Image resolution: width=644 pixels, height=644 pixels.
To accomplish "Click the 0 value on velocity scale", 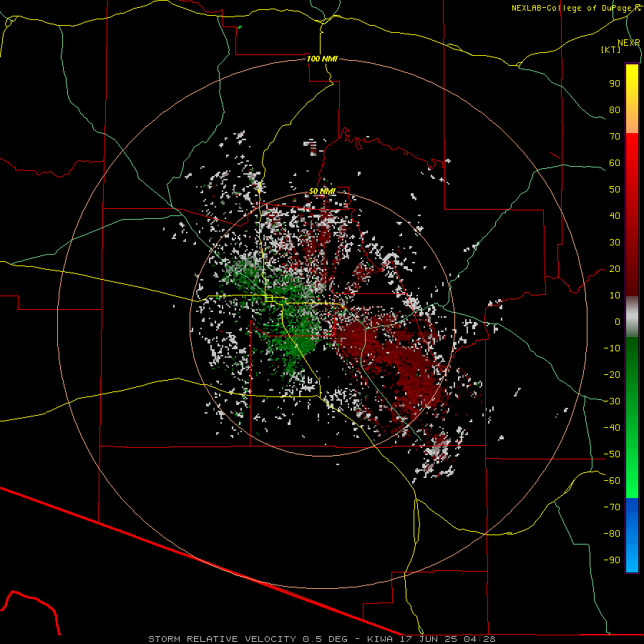I will click(618, 321).
